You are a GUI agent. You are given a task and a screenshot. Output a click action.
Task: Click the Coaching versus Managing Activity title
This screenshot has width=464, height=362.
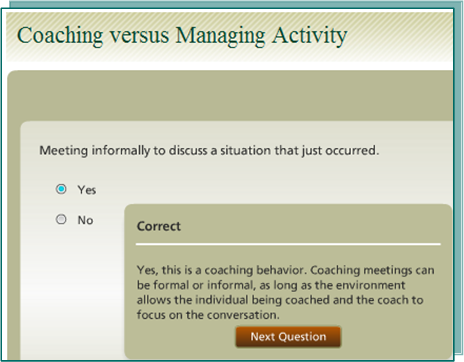tap(182, 36)
